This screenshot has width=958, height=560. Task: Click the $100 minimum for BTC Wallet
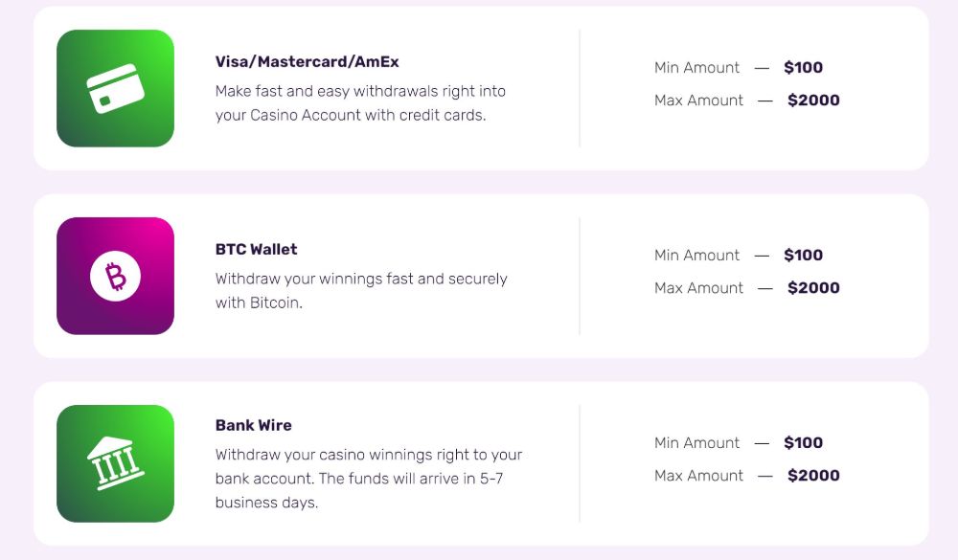coord(803,255)
